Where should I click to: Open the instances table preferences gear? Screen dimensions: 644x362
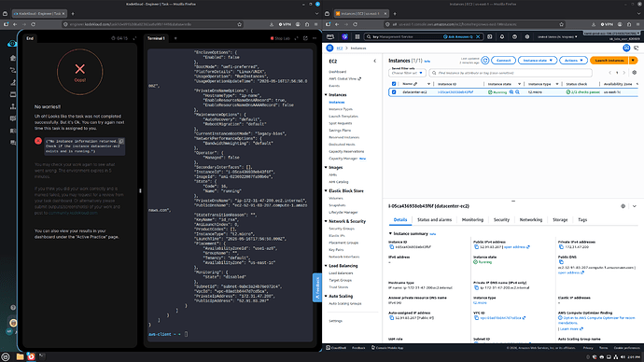[634, 73]
